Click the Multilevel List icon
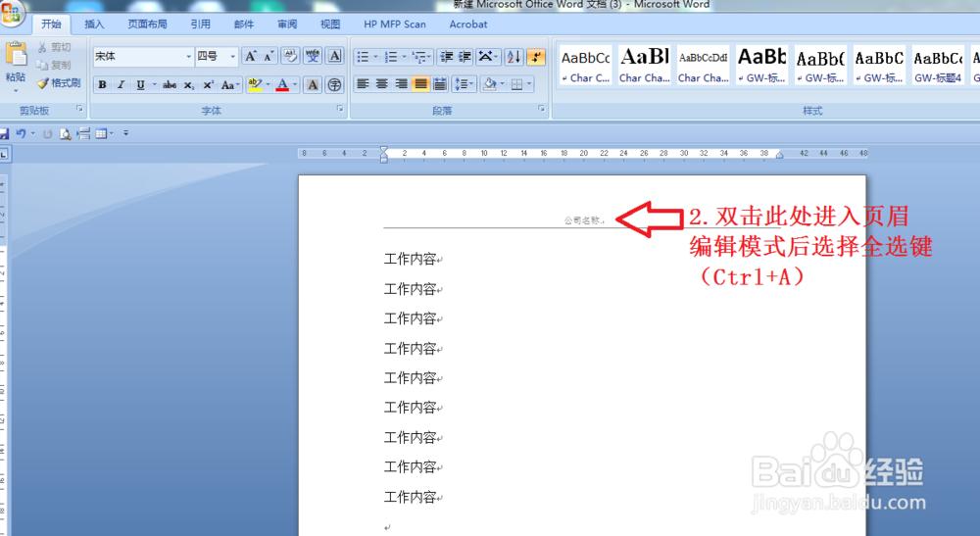This screenshot has height=536, width=980. [x=420, y=58]
